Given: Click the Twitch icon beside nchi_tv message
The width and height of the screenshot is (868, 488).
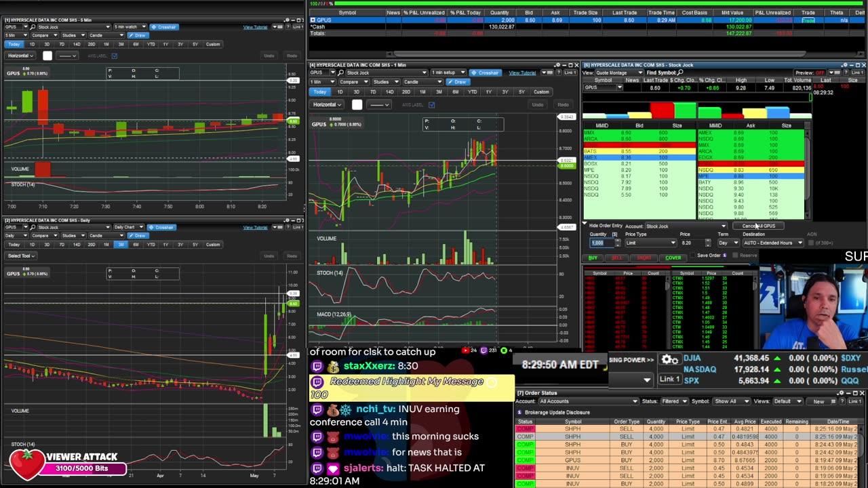Looking at the screenshot, I should click(317, 409).
